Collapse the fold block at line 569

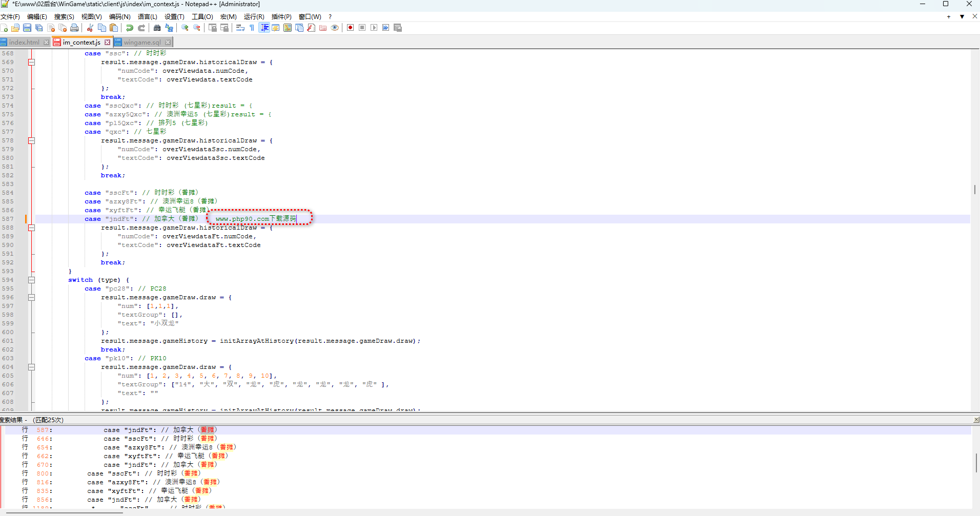(31, 62)
